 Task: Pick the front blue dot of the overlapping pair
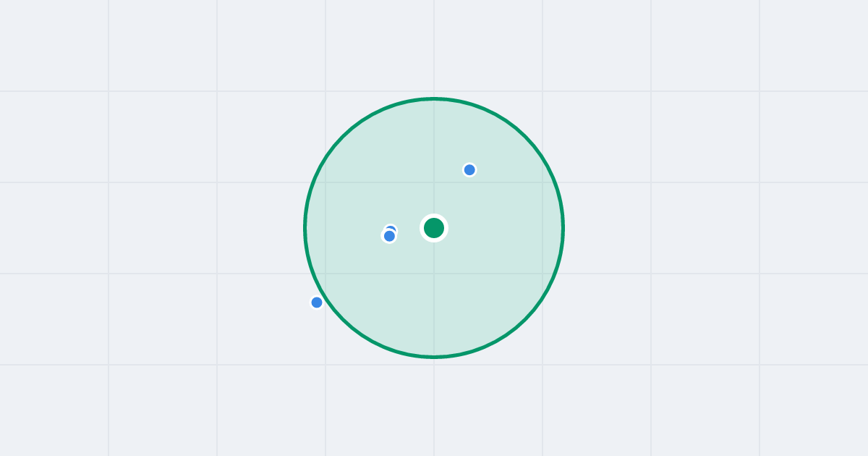[x=389, y=236]
